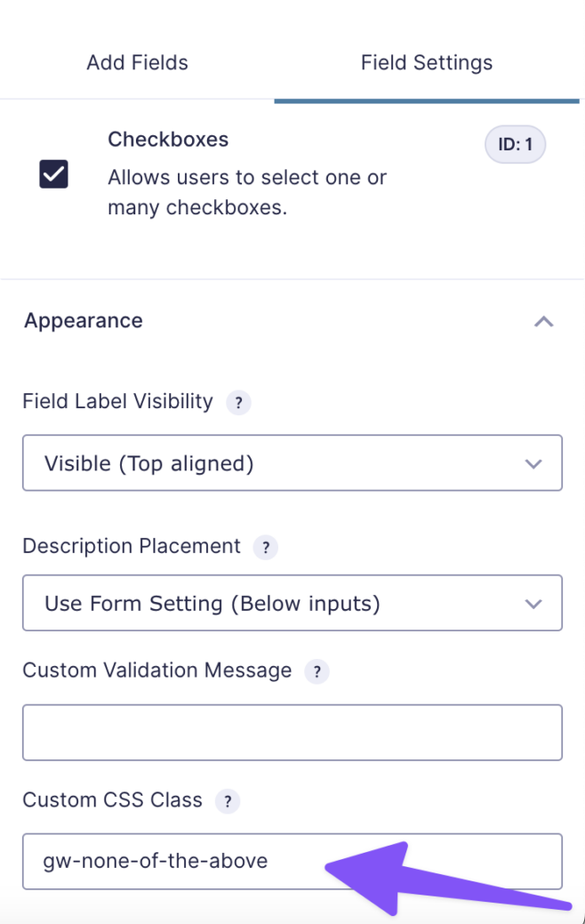The height and width of the screenshot is (924, 585).
Task: Select the Field Settings tab
Action: point(427,62)
